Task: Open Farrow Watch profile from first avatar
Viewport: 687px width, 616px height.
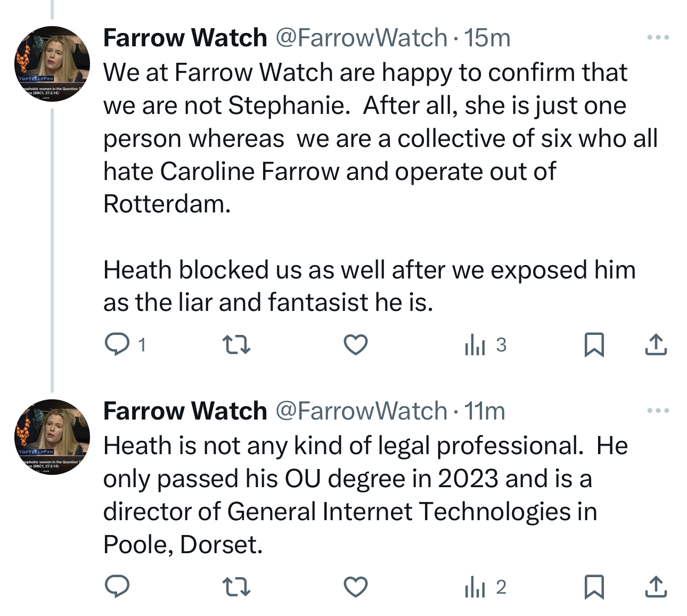Action: [52, 64]
